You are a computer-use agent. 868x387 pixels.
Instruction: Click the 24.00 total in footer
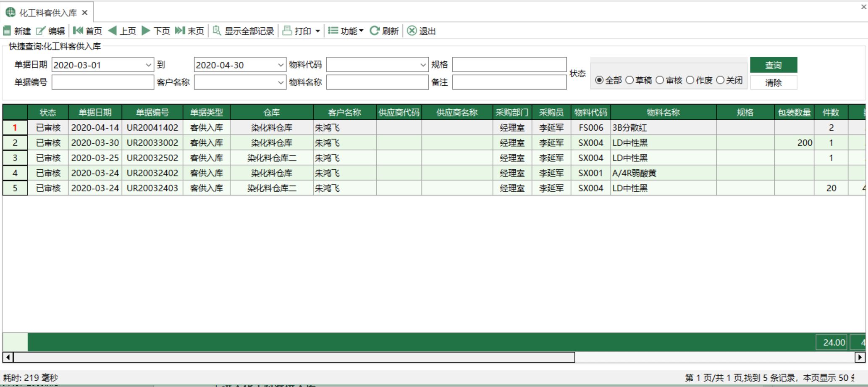click(831, 342)
